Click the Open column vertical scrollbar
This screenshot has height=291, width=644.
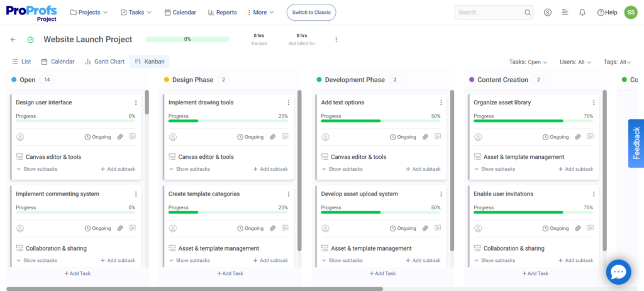point(147,102)
